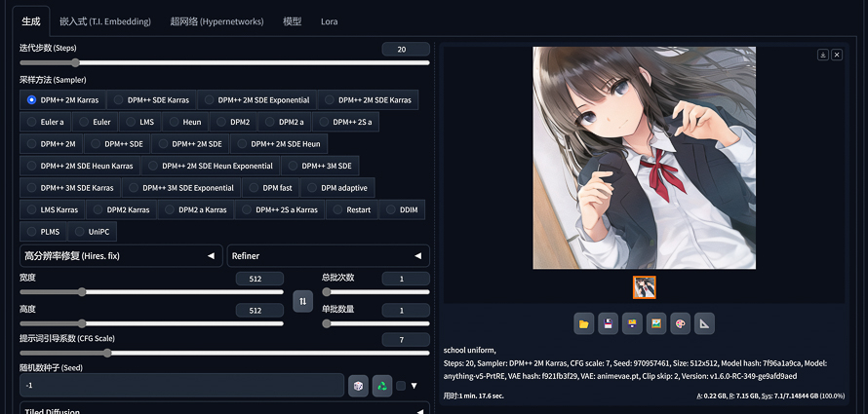Send image to extras ruler icon
The image size is (868, 414).
click(704, 324)
